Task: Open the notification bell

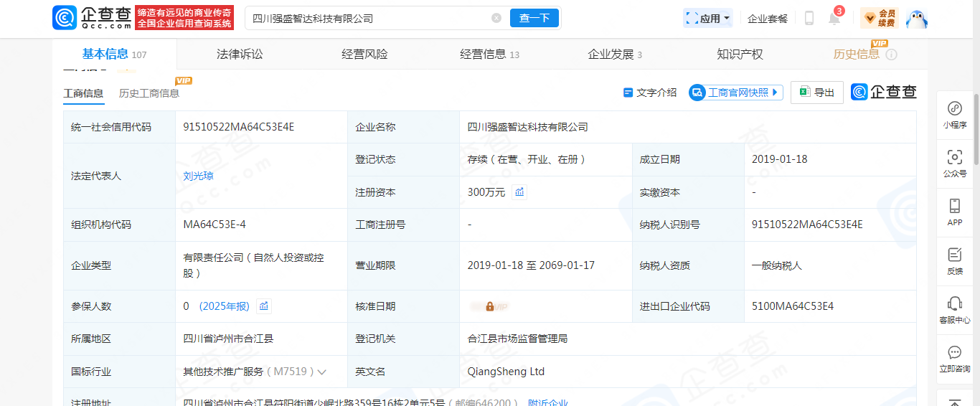Action: coord(834,18)
